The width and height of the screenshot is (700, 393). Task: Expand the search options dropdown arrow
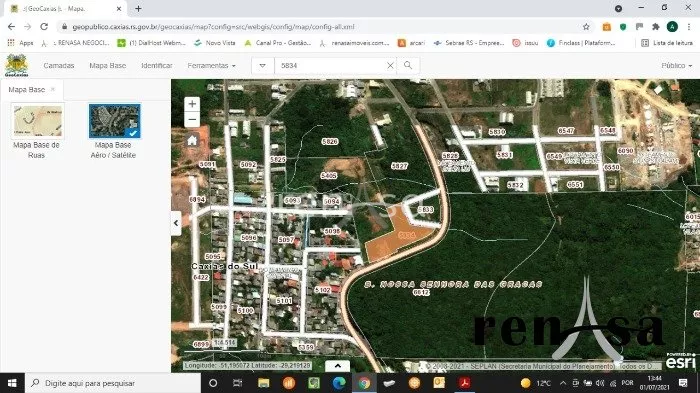(x=262, y=65)
